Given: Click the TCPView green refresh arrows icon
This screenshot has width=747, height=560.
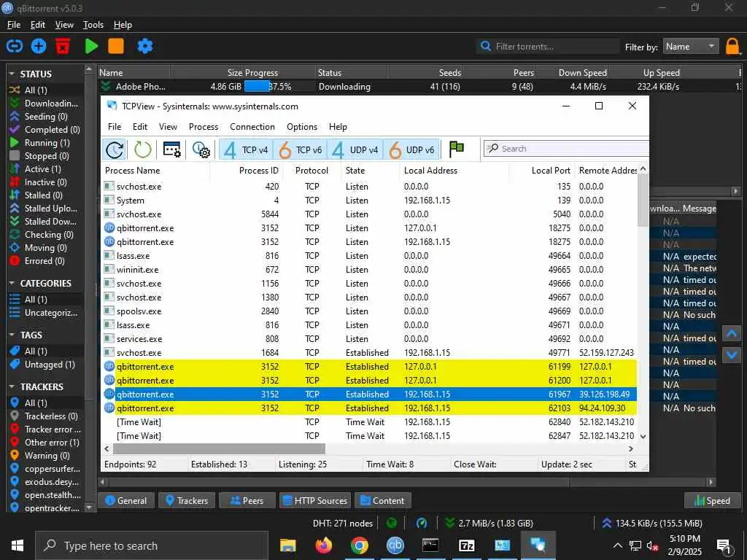Looking at the screenshot, I should point(142,149).
